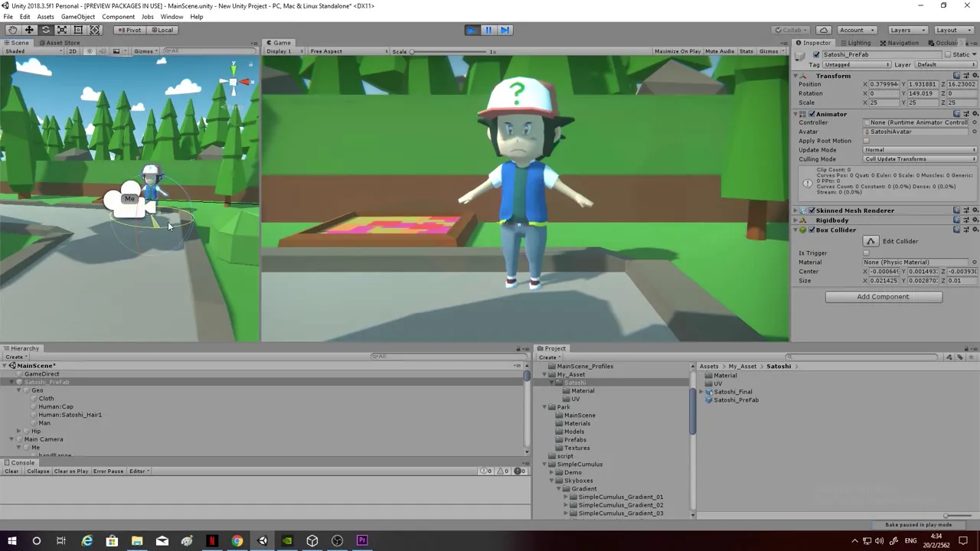This screenshot has width=980, height=551.
Task: Click the Play button
Action: click(x=472, y=30)
